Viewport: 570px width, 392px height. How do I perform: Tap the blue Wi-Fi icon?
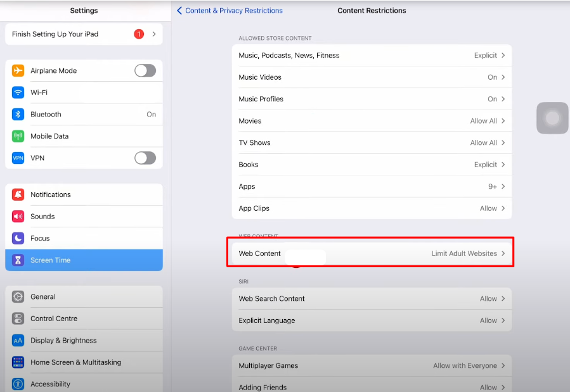tap(18, 92)
